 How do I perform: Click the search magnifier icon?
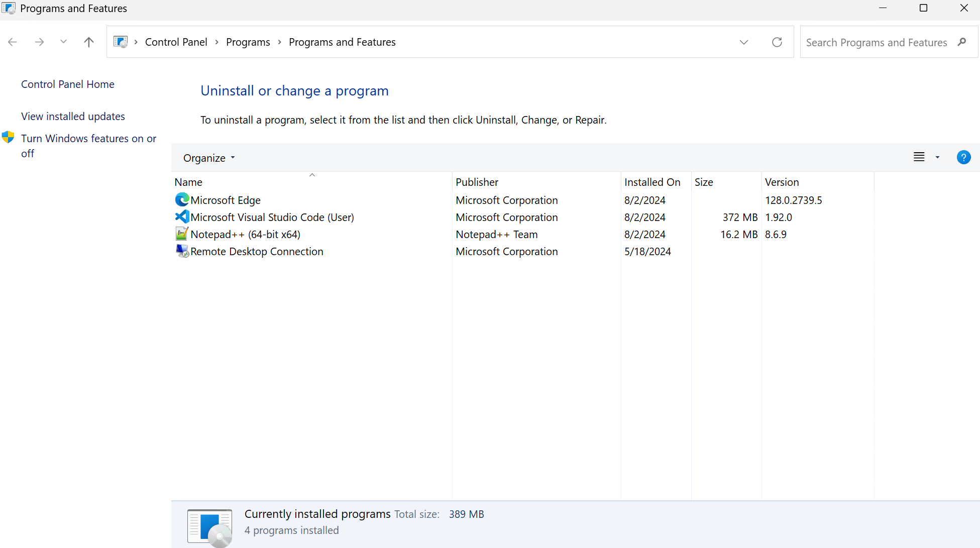point(962,42)
